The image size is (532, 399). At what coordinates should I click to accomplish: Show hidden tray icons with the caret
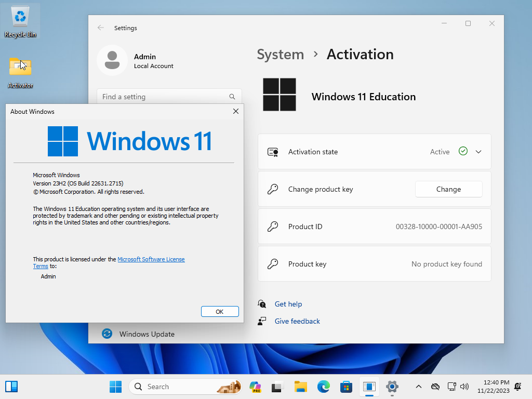(x=419, y=387)
